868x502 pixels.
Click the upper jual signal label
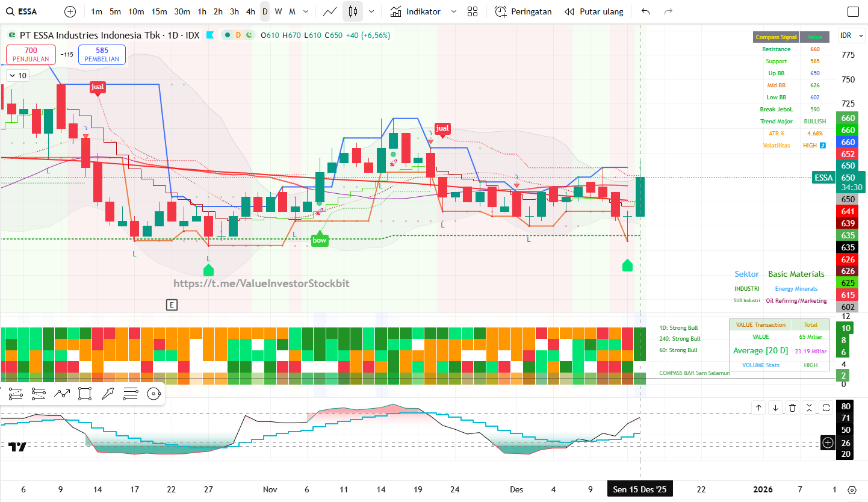(x=98, y=87)
